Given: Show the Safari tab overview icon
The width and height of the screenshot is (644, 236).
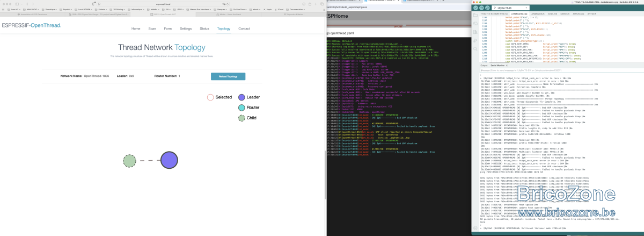Looking at the screenshot, I should pyautogui.click(x=321, y=4).
